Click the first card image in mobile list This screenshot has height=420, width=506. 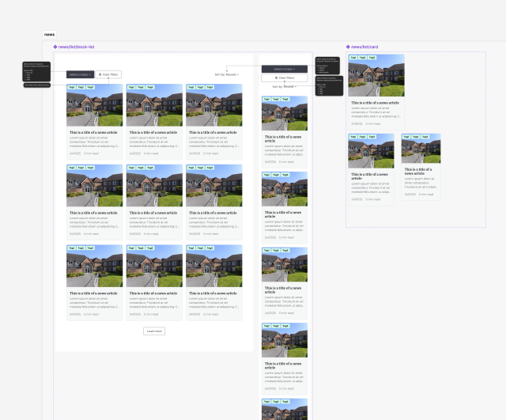pos(285,113)
